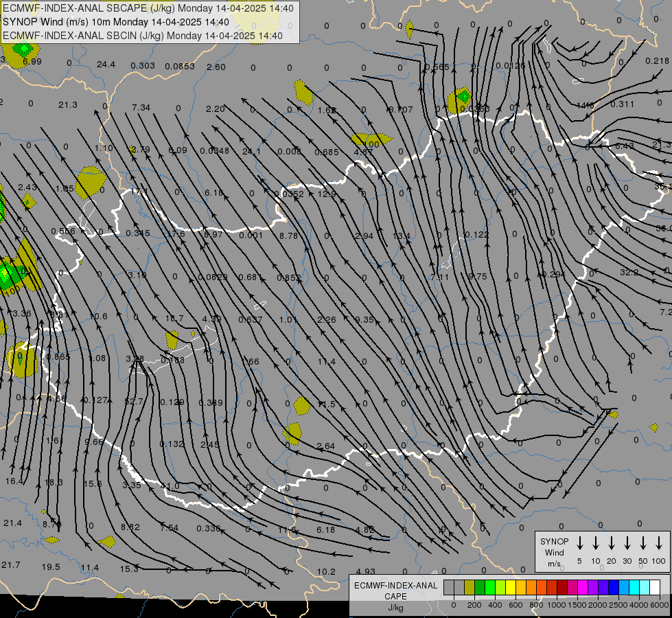672x618 pixels.
Task: Click the map value 12.9
Action: coord(327,194)
